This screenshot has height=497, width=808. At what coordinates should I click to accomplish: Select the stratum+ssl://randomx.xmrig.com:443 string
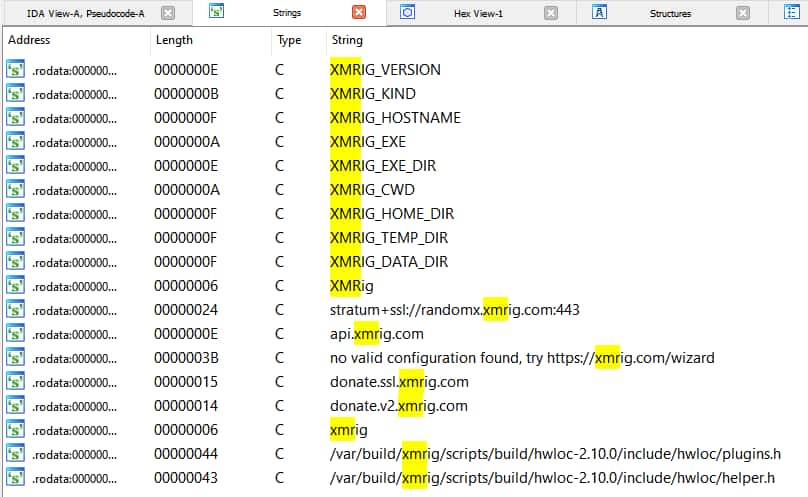[454, 310]
